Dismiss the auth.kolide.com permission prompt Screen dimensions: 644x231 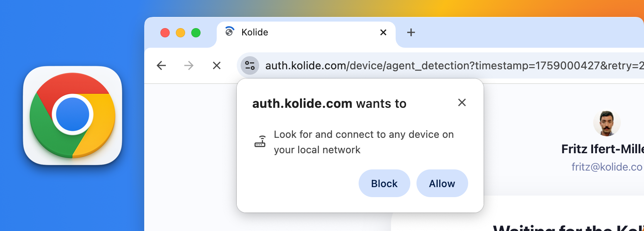pos(462,102)
